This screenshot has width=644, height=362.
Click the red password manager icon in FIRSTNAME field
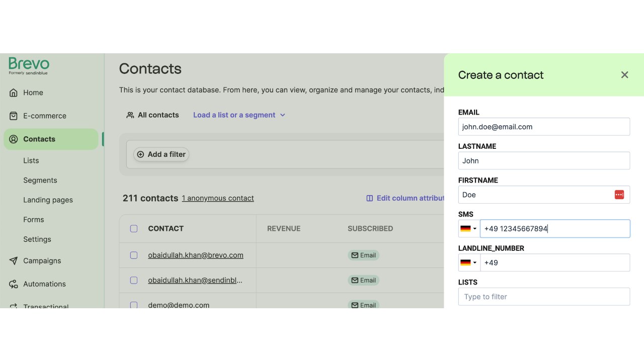click(619, 195)
